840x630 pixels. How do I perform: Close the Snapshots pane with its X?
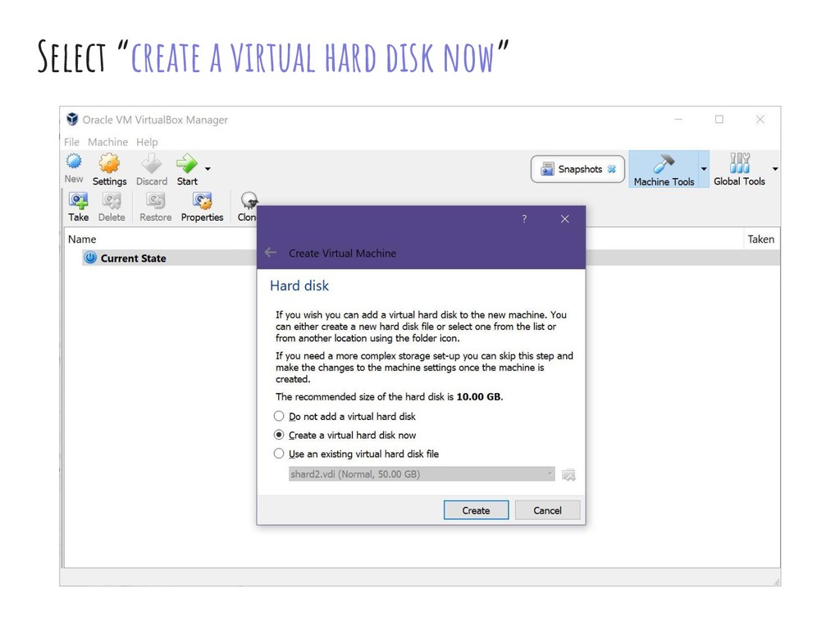pyautogui.click(x=611, y=169)
